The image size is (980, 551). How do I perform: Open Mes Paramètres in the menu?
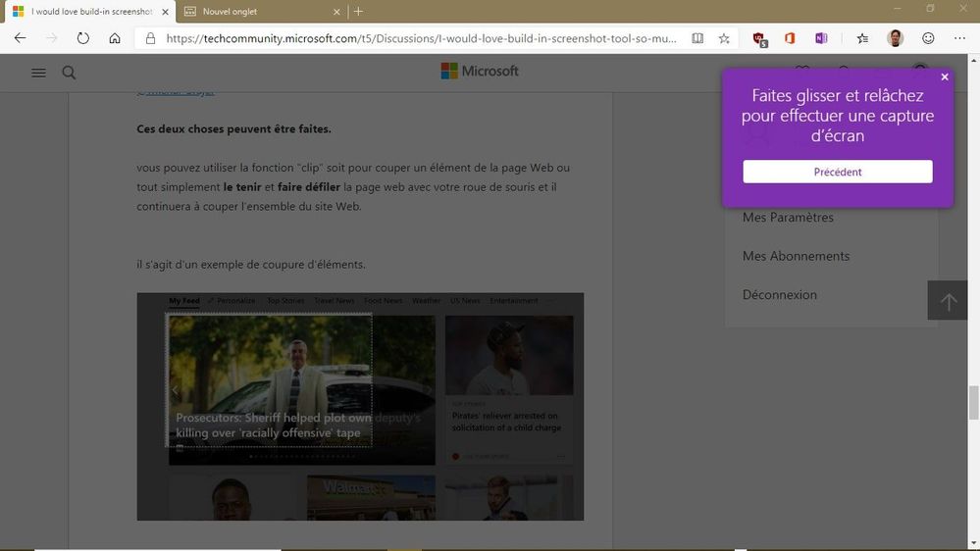click(x=788, y=218)
